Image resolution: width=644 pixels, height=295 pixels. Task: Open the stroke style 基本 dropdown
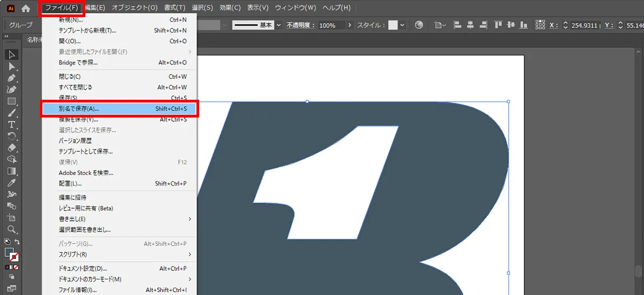click(x=279, y=25)
